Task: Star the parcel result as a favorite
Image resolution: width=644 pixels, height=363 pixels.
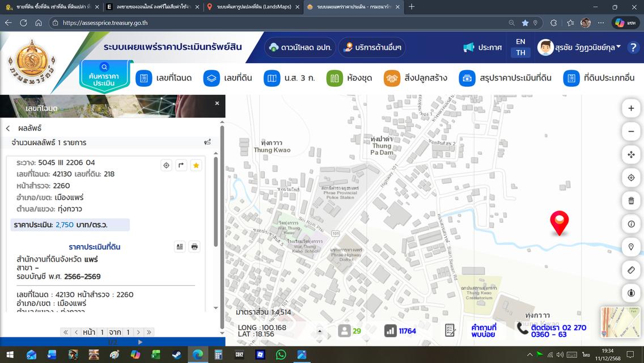Action: click(196, 165)
